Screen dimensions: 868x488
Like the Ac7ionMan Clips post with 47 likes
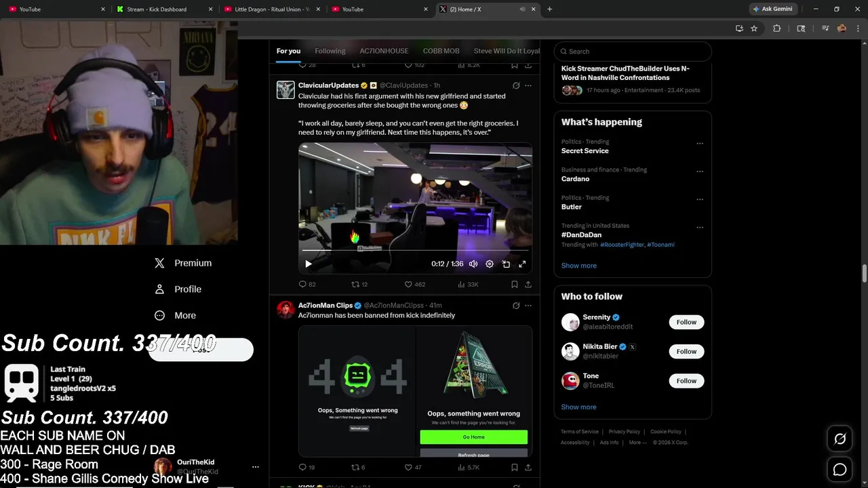click(413, 467)
